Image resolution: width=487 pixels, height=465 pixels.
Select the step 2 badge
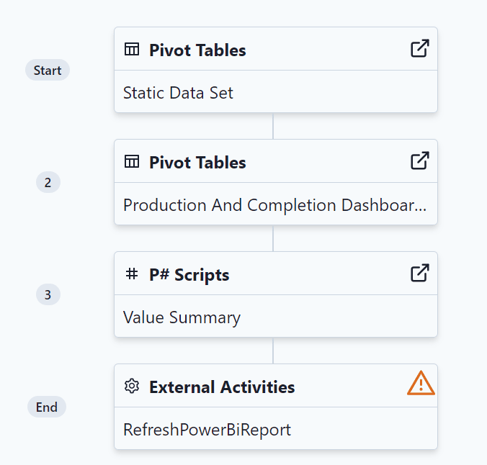48,182
